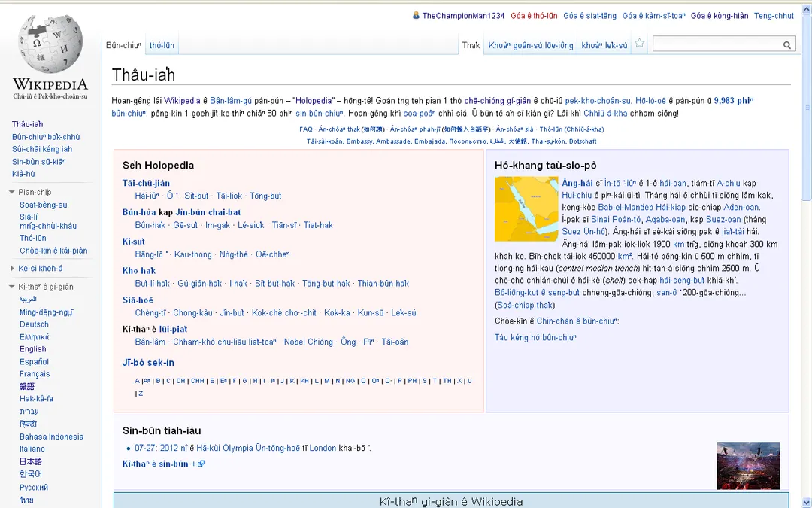The width and height of the screenshot is (812, 508).
Task: Open Góa ê thó-lūn link
Action: pyautogui.click(x=534, y=16)
